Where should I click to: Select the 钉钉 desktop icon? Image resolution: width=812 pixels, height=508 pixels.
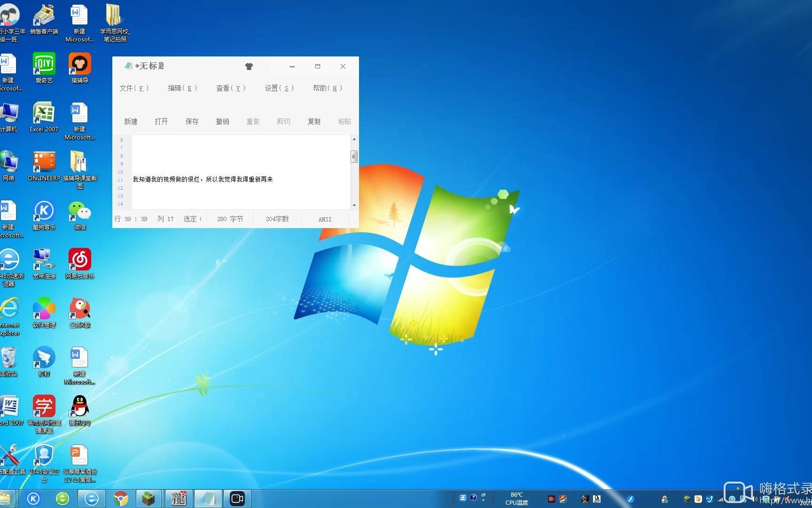(x=44, y=362)
